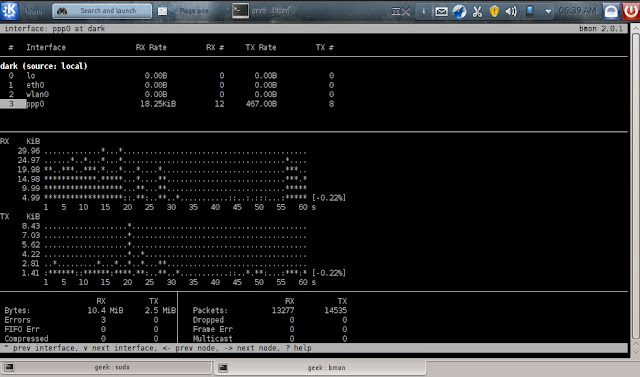640x377 pixels.
Task: Switch to the geek : sudo tab
Action: click(x=107, y=367)
